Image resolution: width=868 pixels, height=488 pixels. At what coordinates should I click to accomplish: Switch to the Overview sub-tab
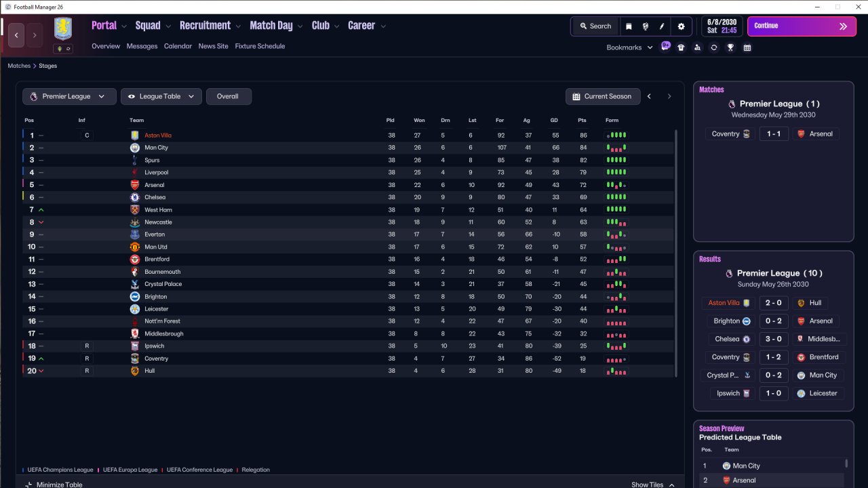pyautogui.click(x=106, y=46)
